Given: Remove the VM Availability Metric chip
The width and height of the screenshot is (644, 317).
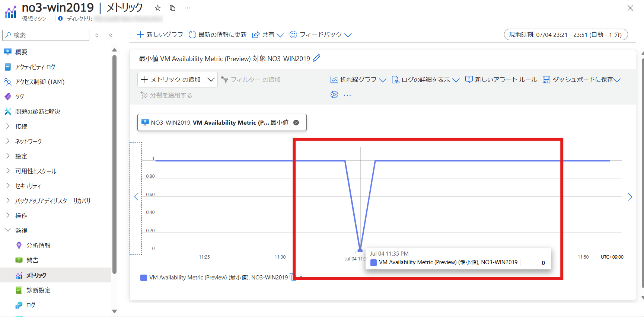Looking at the screenshot, I should [296, 122].
